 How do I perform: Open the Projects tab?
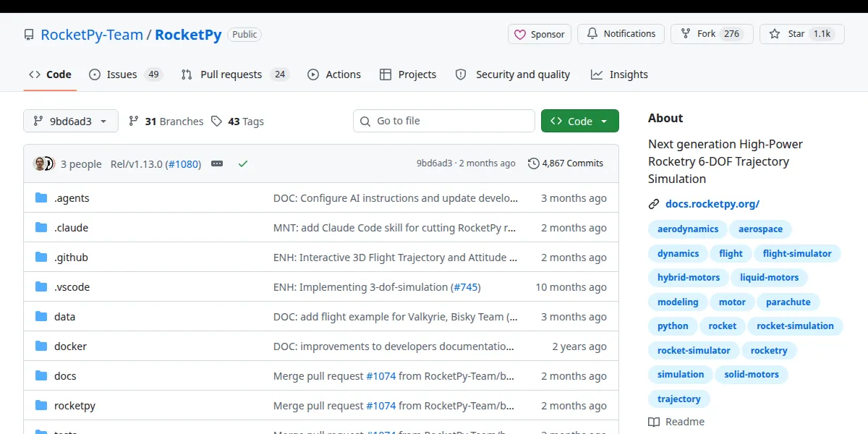(x=408, y=75)
